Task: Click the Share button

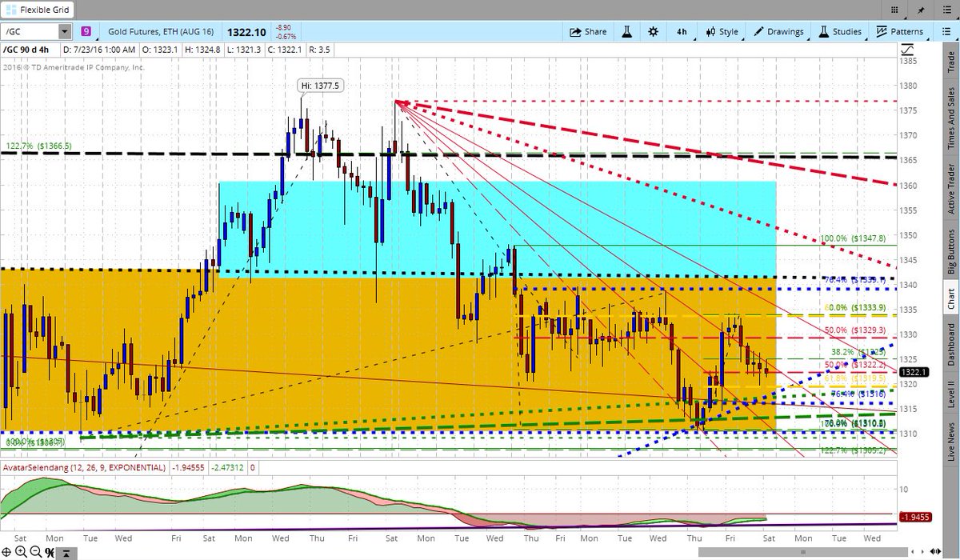Action: (587, 32)
